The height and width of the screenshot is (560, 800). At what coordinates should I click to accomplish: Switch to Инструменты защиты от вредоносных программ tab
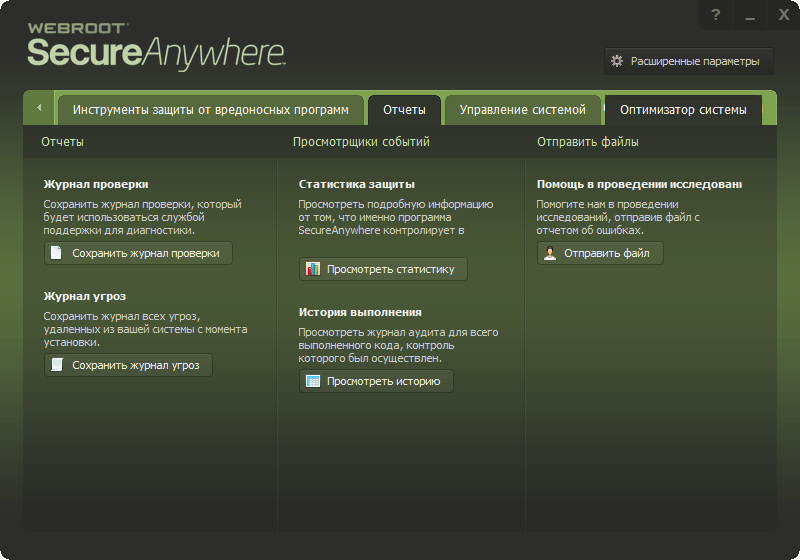coord(211,110)
